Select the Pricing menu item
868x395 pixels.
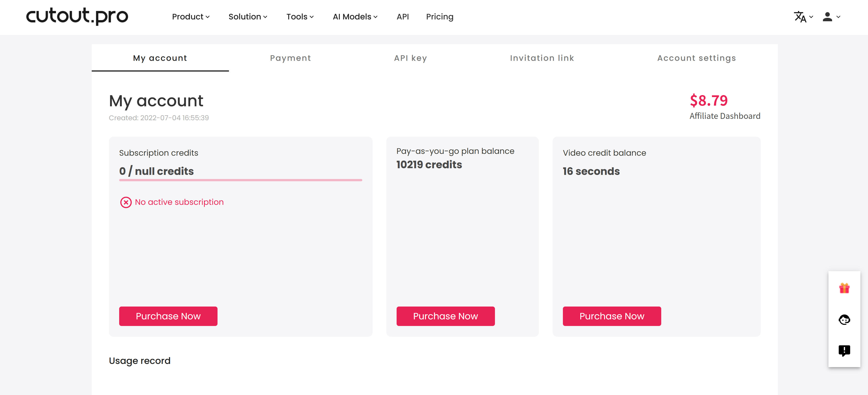pyautogui.click(x=440, y=16)
